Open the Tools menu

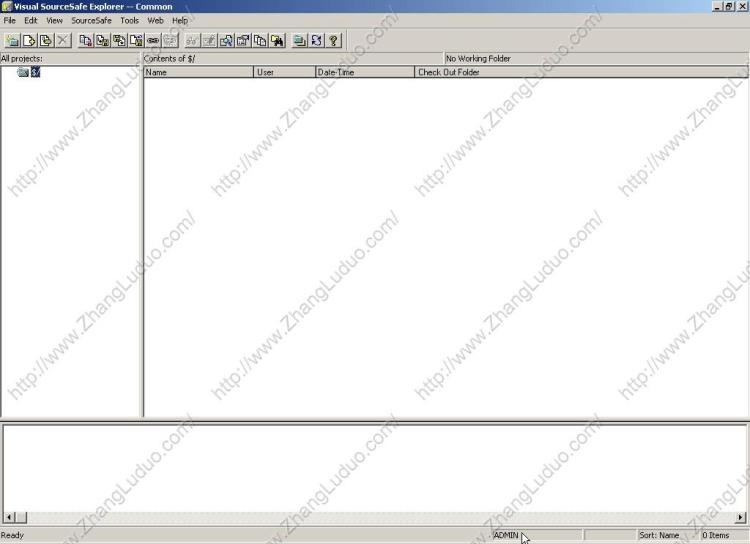[x=129, y=21]
